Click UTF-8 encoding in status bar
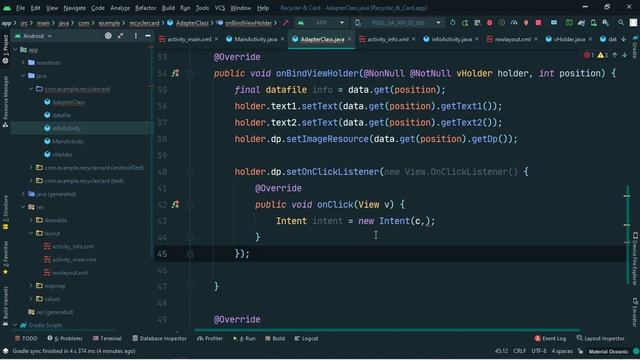Image resolution: width=640 pixels, height=360 pixels. point(539,351)
